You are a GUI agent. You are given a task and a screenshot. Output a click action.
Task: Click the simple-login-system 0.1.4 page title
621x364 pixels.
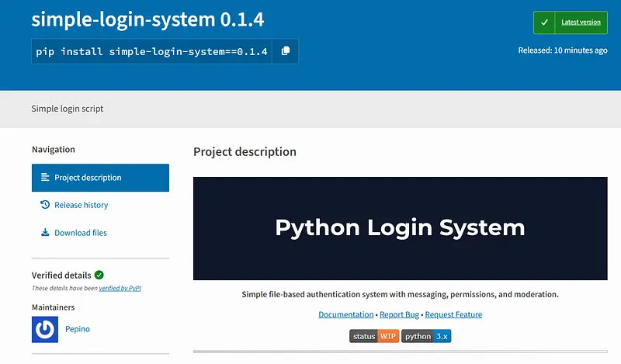point(147,19)
